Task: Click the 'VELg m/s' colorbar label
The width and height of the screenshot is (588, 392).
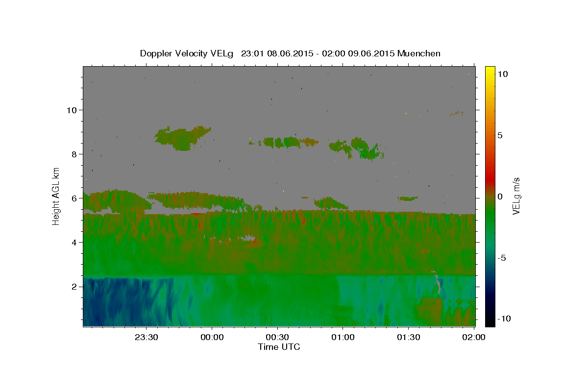Action: pos(516,196)
